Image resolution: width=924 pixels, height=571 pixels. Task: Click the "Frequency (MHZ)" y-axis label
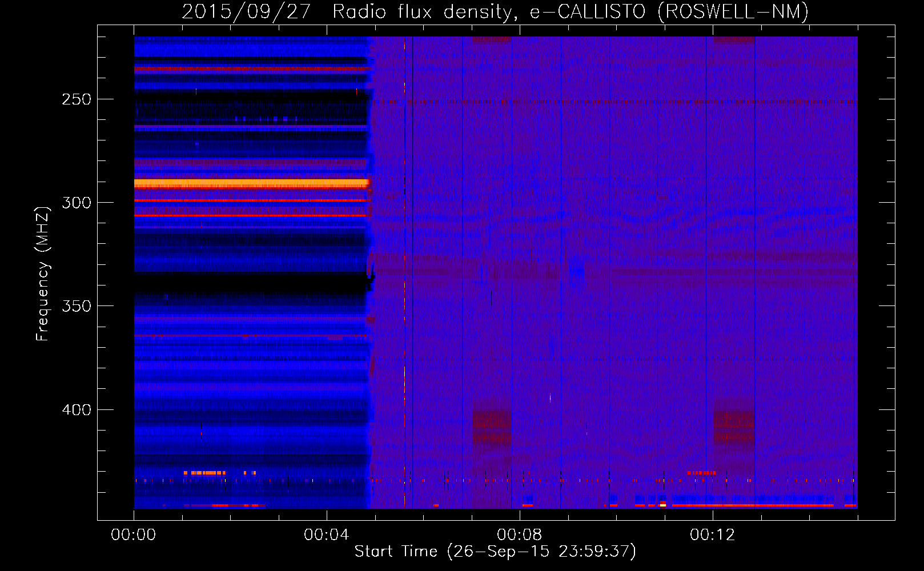pos(43,274)
